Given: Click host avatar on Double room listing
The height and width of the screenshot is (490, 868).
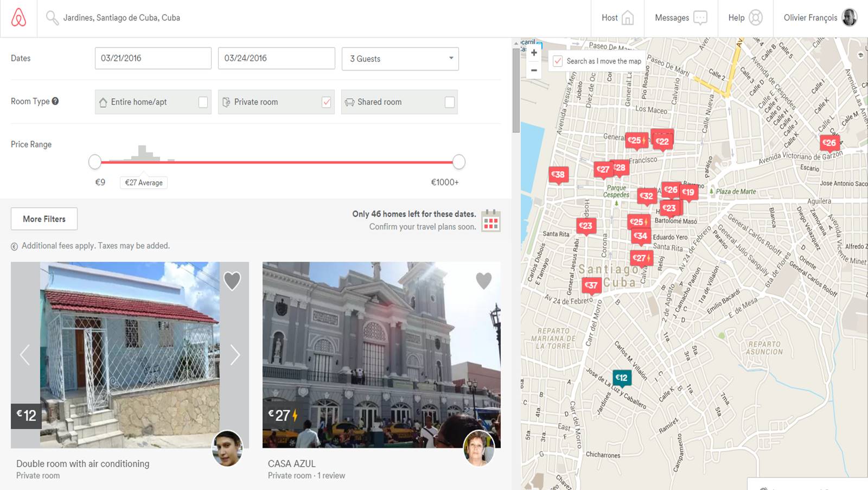Looking at the screenshot, I should coord(227,449).
